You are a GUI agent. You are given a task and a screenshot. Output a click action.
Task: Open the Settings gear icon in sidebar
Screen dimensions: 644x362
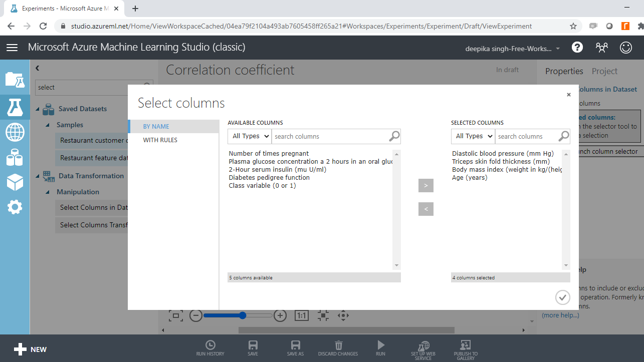[x=15, y=207]
